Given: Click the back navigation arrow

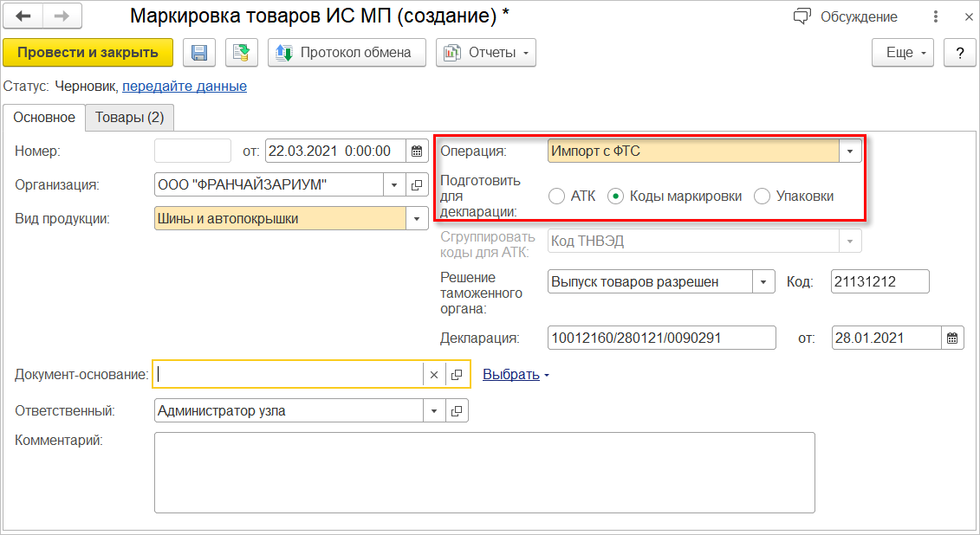Looking at the screenshot, I should [x=23, y=16].
